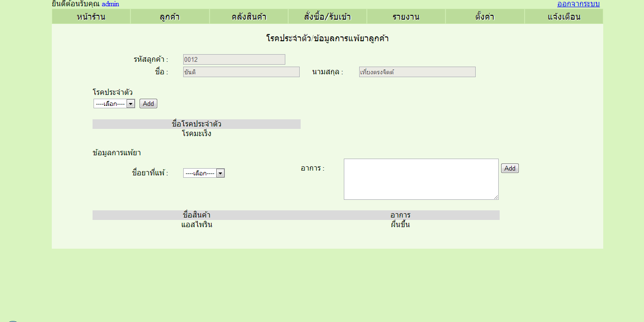Select the โรคมะเร็ง row
This screenshot has height=322, width=644.
(197, 134)
